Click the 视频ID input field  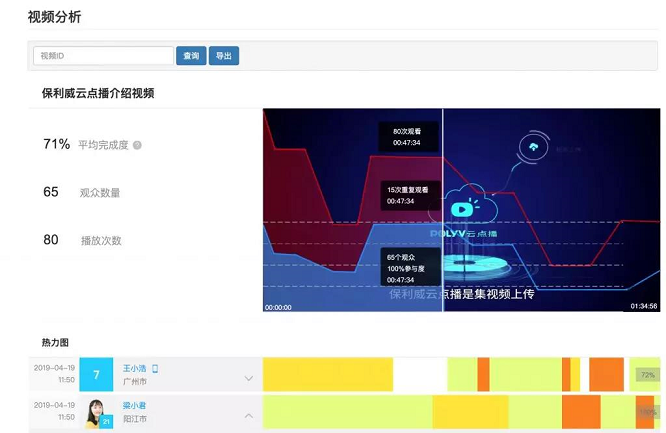pyautogui.click(x=104, y=56)
